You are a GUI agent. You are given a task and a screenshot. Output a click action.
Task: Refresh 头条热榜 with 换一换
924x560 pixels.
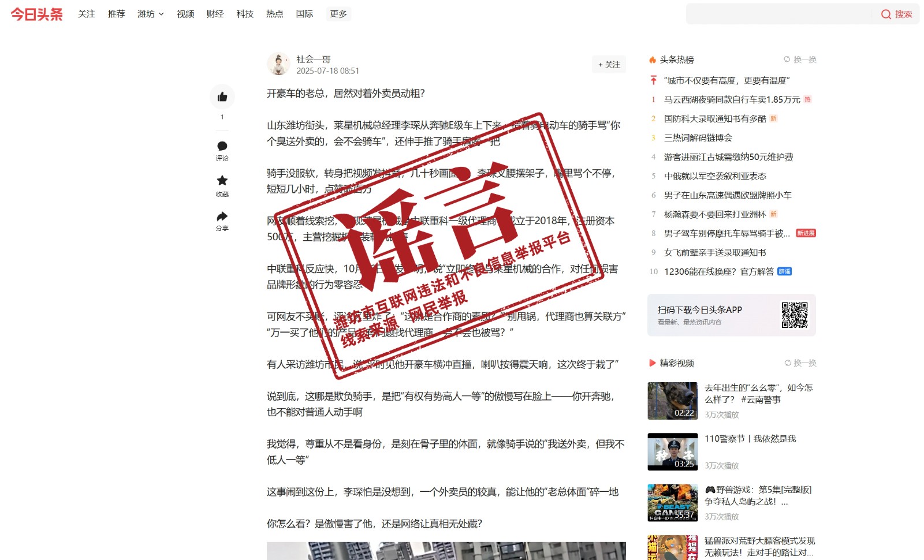800,59
